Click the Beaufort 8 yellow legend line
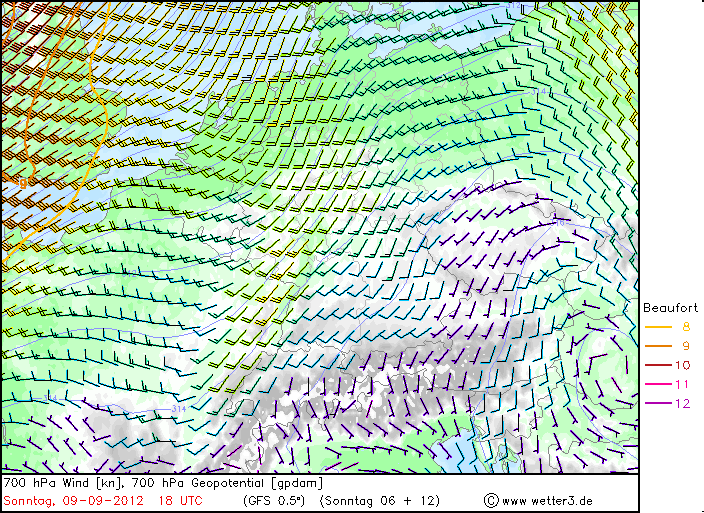This screenshot has height=513, width=704. pyautogui.click(x=657, y=327)
